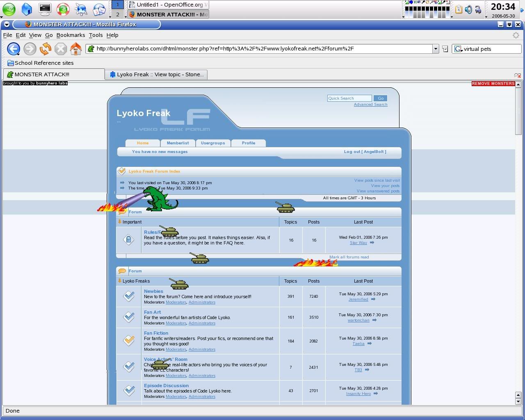
Task: Open the Advanced Search link
Action: coord(370,105)
